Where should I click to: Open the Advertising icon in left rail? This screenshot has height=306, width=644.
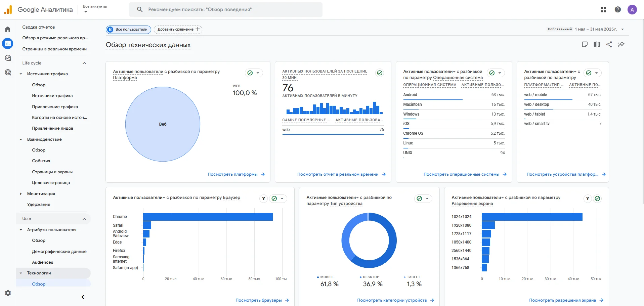point(8,72)
